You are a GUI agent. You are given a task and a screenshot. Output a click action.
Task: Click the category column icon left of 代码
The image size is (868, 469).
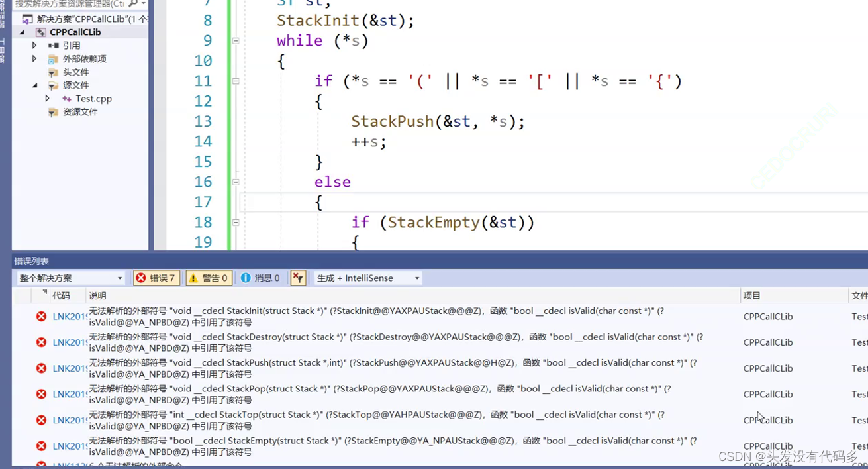[44, 292]
